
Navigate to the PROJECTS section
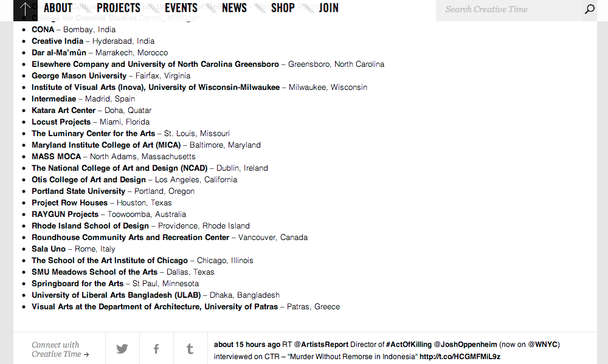118,9
